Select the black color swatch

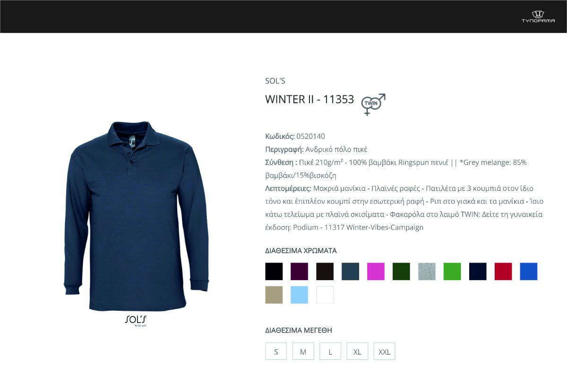pyautogui.click(x=274, y=272)
